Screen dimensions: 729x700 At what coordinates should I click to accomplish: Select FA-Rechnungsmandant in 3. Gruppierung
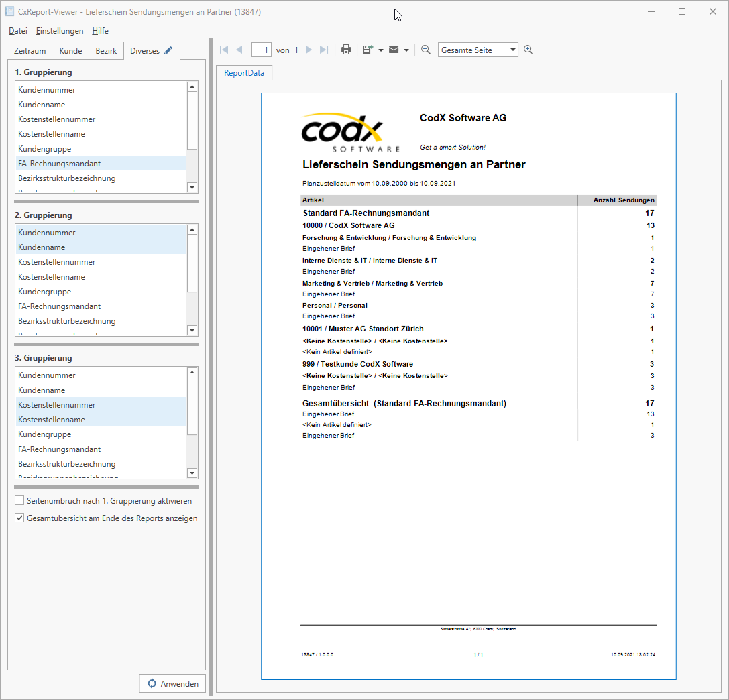tap(101, 449)
